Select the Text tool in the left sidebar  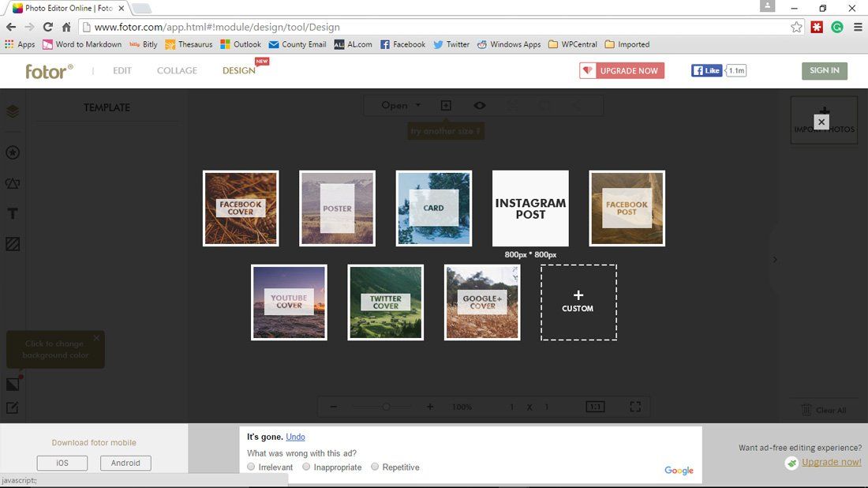[x=12, y=212]
